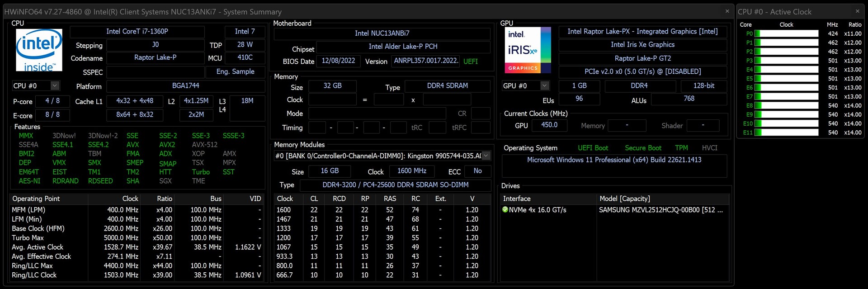Screen dimensions: 868x289
Task: Click the GPU clock 450.0 field
Action: point(549,125)
